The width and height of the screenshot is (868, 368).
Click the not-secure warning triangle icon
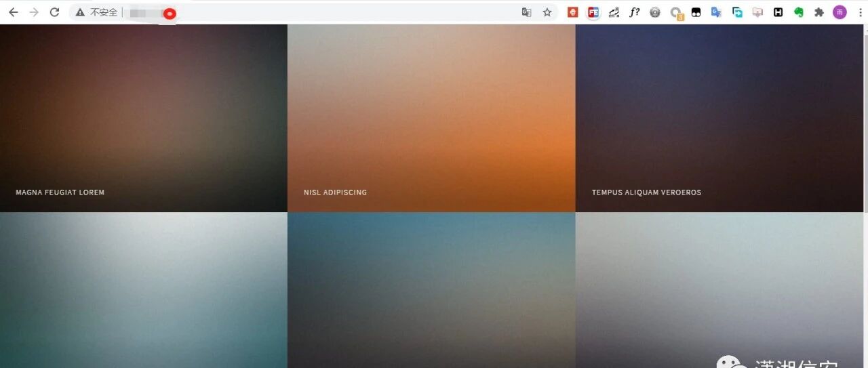[x=80, y=12]
